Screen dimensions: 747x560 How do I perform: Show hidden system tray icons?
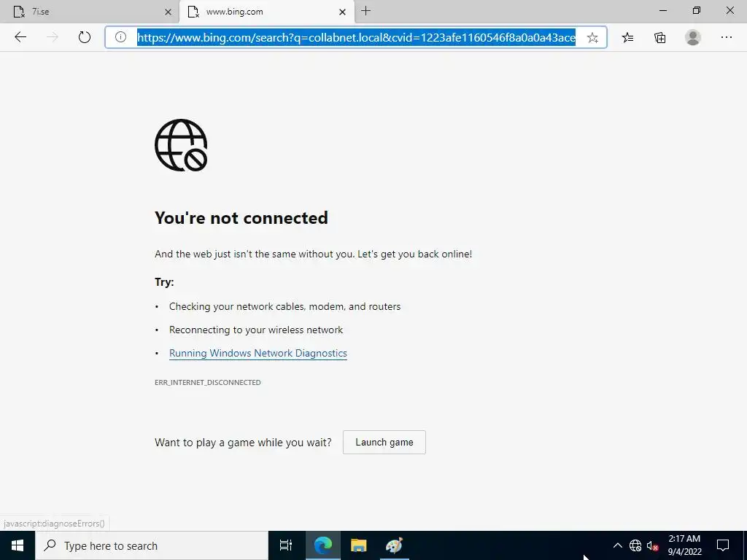tap(617, 545)
